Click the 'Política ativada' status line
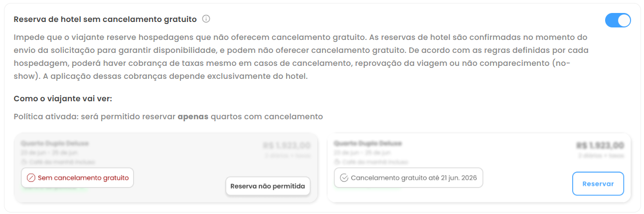Image resolution: width=644 pixels, height=214 pixels. point(168,117)
